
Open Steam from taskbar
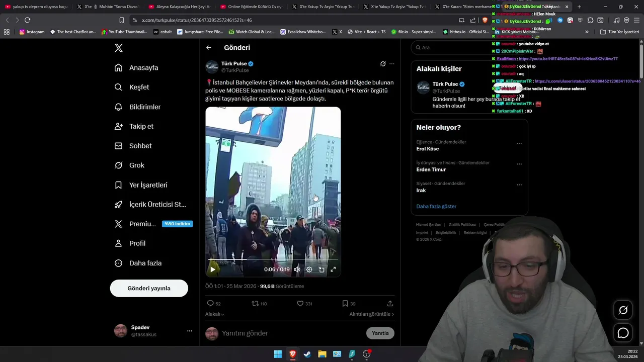(307, 354)
